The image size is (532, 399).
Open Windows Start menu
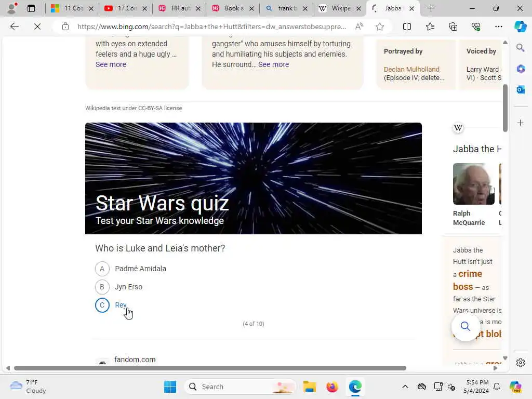[170, 387]
